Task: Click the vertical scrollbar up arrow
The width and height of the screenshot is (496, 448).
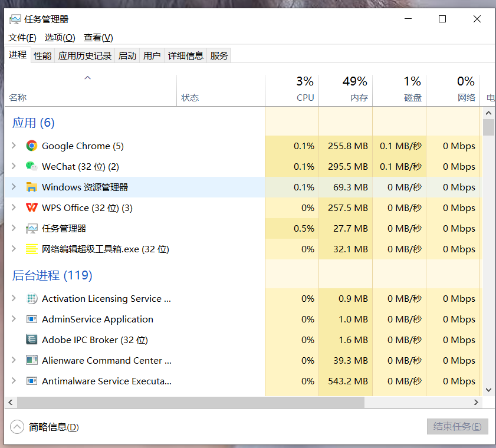Action: 488,113
